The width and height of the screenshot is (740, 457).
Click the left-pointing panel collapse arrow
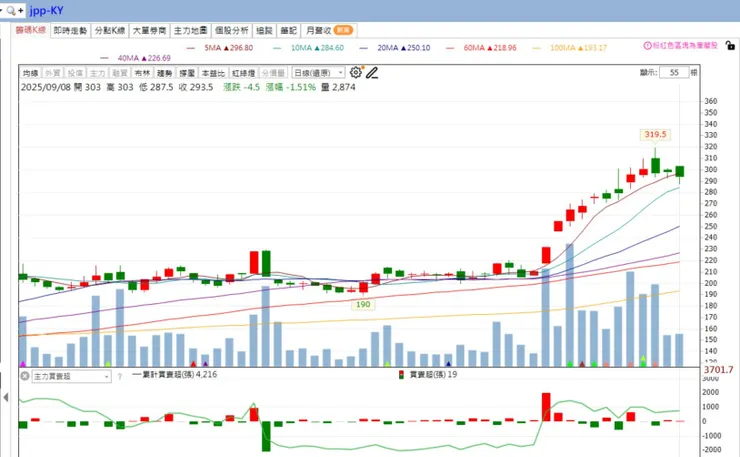[6, 398]
